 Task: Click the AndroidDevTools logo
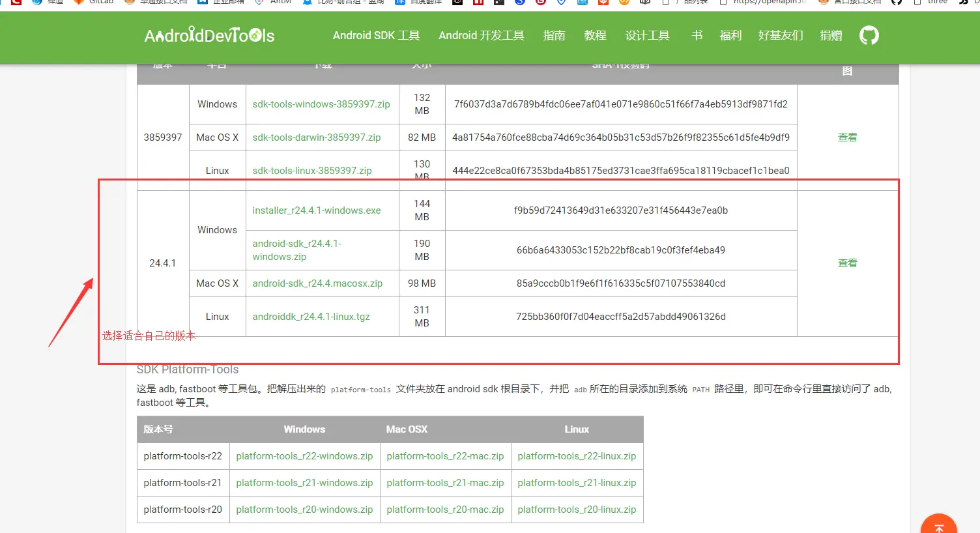point(209,35)
